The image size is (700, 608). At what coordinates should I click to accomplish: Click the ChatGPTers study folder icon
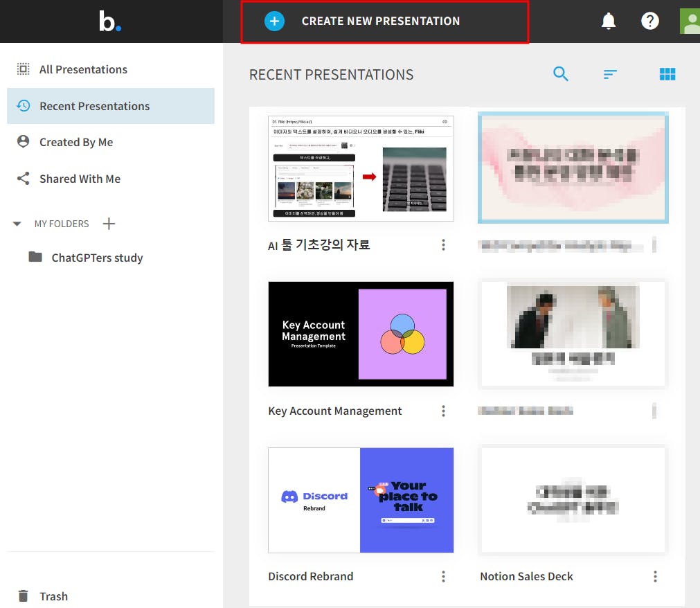coord(35,257)
